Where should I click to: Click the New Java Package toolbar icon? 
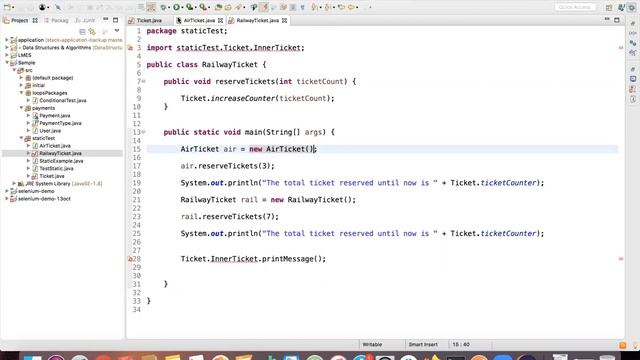tap(218, 7)
